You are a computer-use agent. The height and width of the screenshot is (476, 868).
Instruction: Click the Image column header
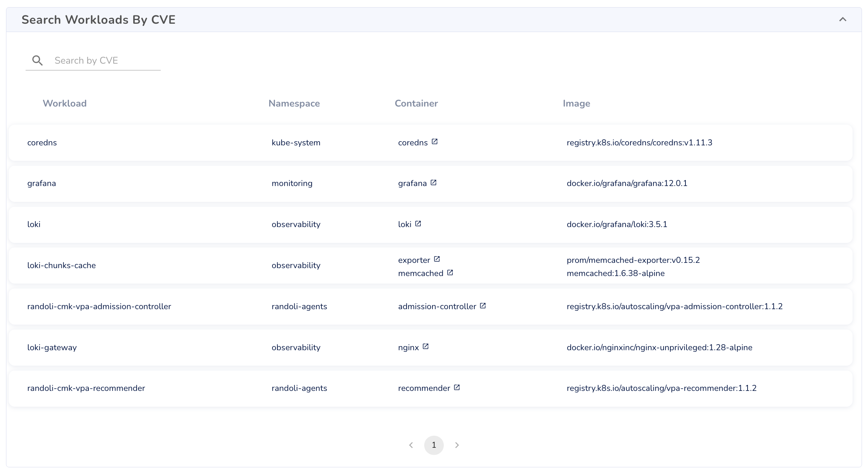coord(576,104)
